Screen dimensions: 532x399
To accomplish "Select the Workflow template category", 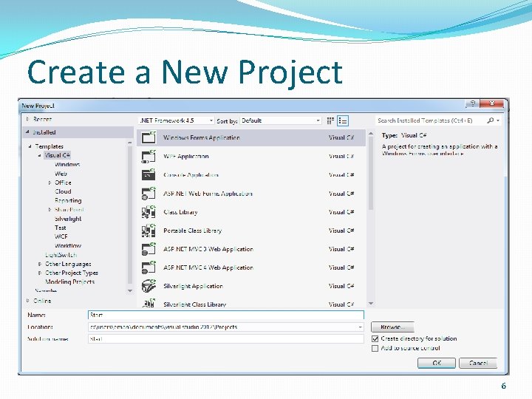I will 68,245.
